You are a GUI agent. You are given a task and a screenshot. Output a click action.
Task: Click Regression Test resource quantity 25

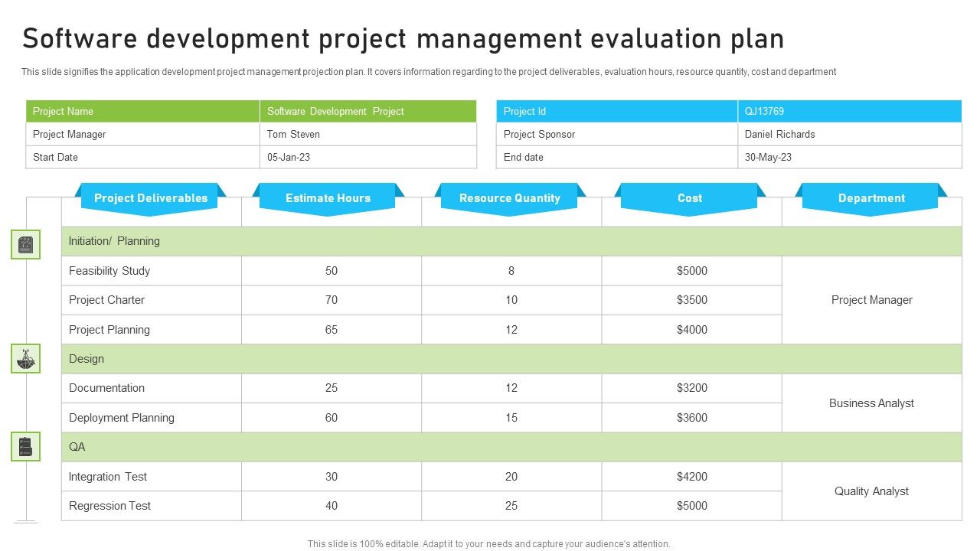coord(511,506)
